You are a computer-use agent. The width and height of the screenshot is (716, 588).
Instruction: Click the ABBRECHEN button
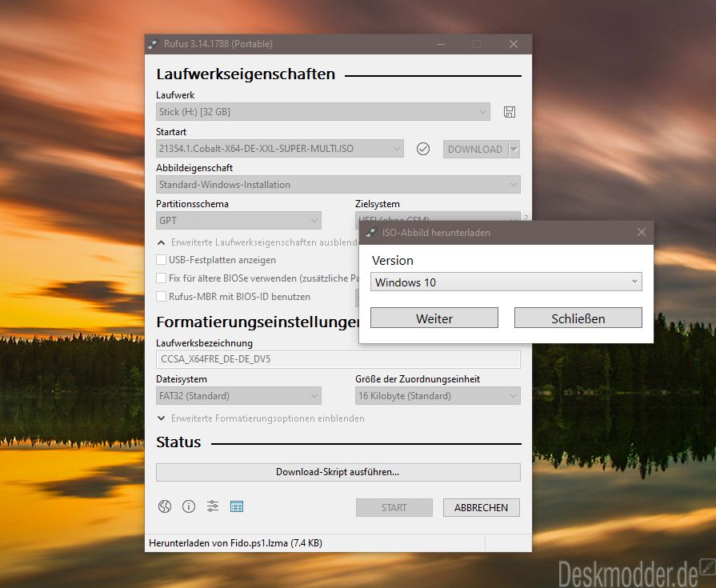(482, 508)
